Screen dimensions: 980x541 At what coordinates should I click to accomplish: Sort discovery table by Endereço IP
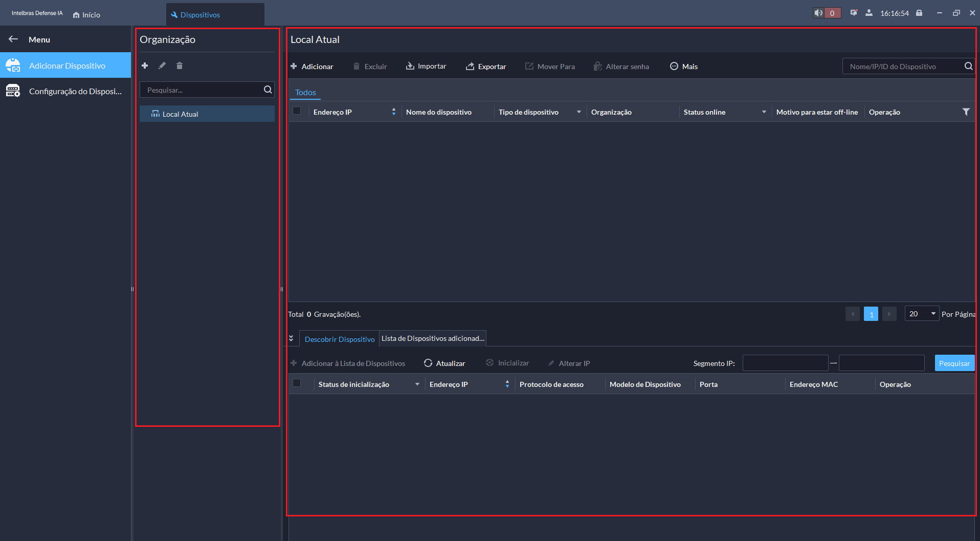507,384
